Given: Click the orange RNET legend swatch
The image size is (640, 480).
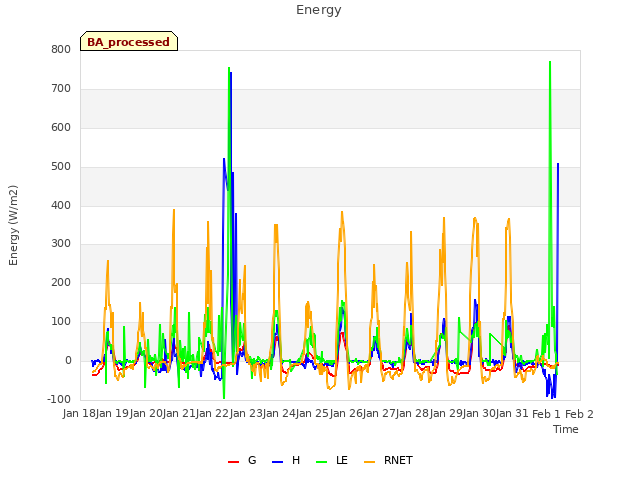Looking at the screenshot, I should 369,462.
